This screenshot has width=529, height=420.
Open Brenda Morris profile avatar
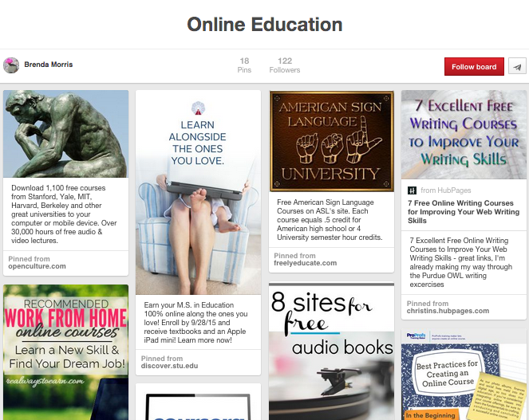(x=11, y=65)
